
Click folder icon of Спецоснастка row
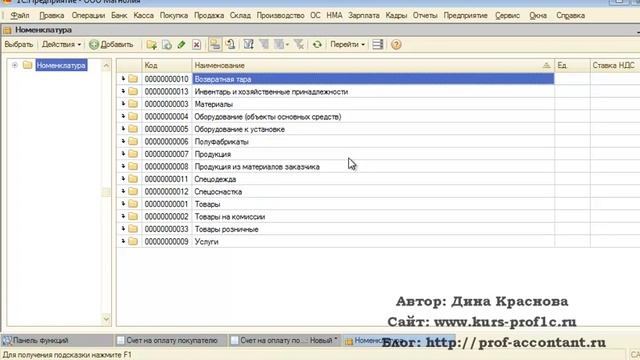[x=133, y=191]
